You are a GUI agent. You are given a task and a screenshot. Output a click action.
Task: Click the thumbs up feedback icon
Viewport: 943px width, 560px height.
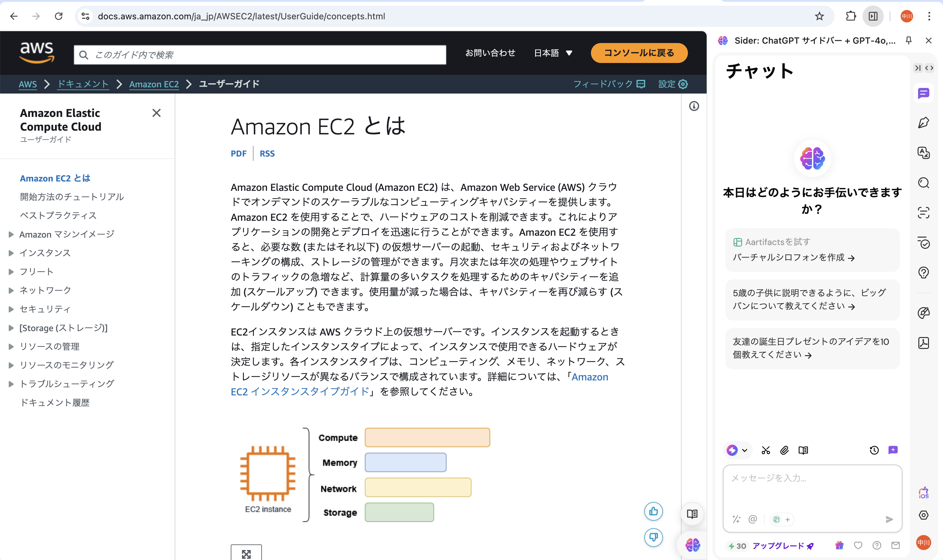[654, 511]
